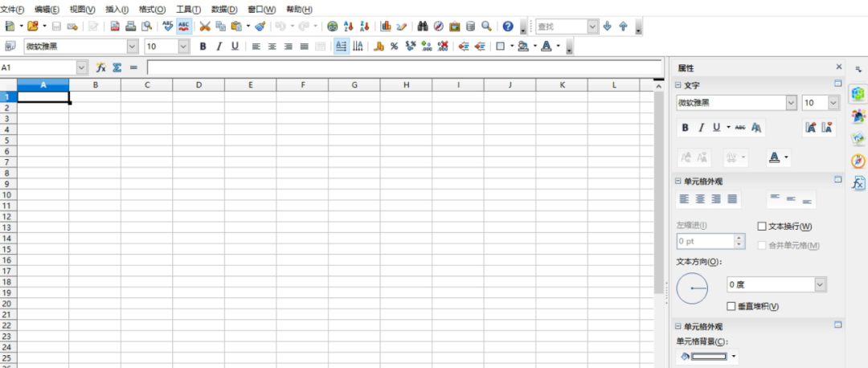Click the Paste clipboard icon

tap(236, 26)
